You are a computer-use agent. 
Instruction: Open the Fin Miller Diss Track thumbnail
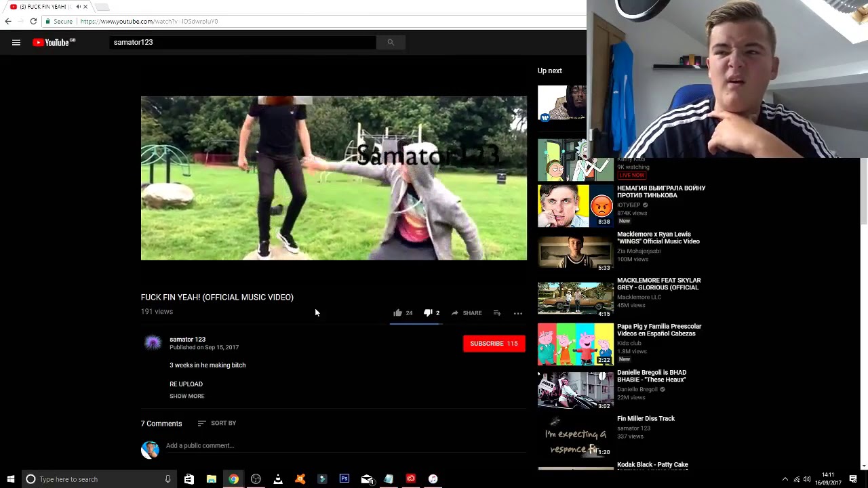point(576,436)
